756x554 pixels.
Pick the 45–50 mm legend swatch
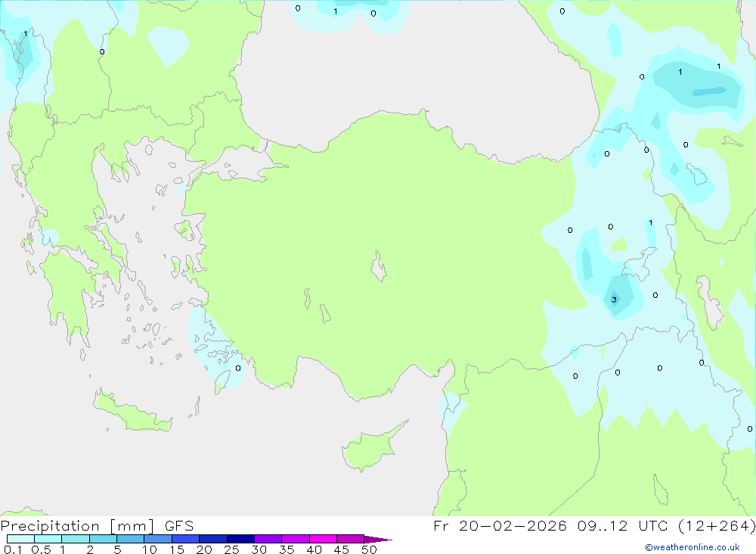point(351,539)
